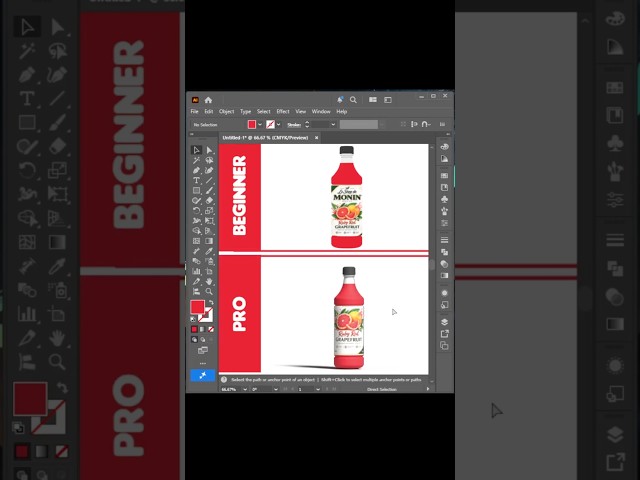Select the Zoom magnifier tool
The image size is (640, 480).
[209, 291]
